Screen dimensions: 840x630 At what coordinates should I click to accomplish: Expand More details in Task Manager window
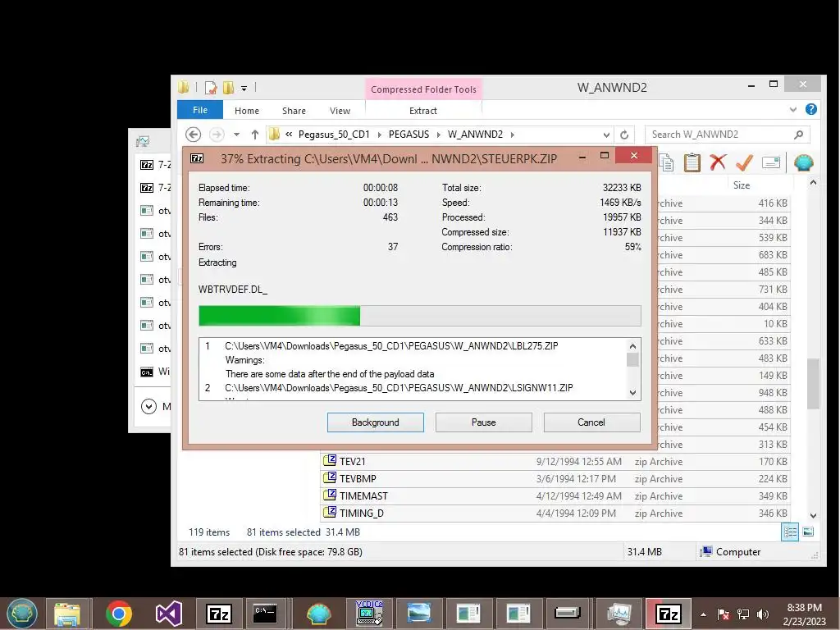148,407
